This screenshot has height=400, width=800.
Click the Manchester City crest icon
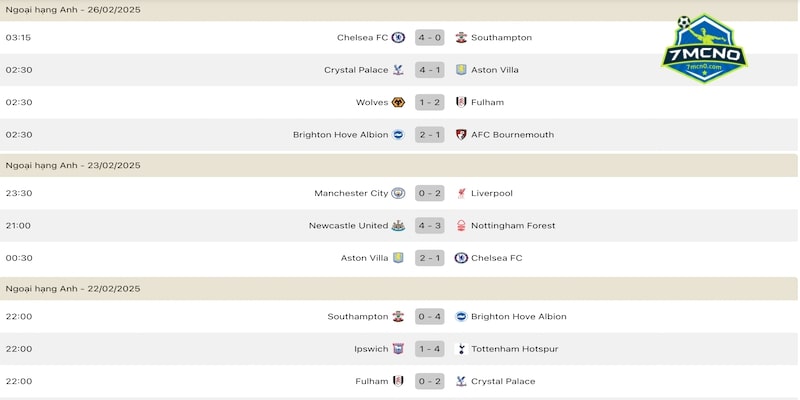(x=398, y=193)
